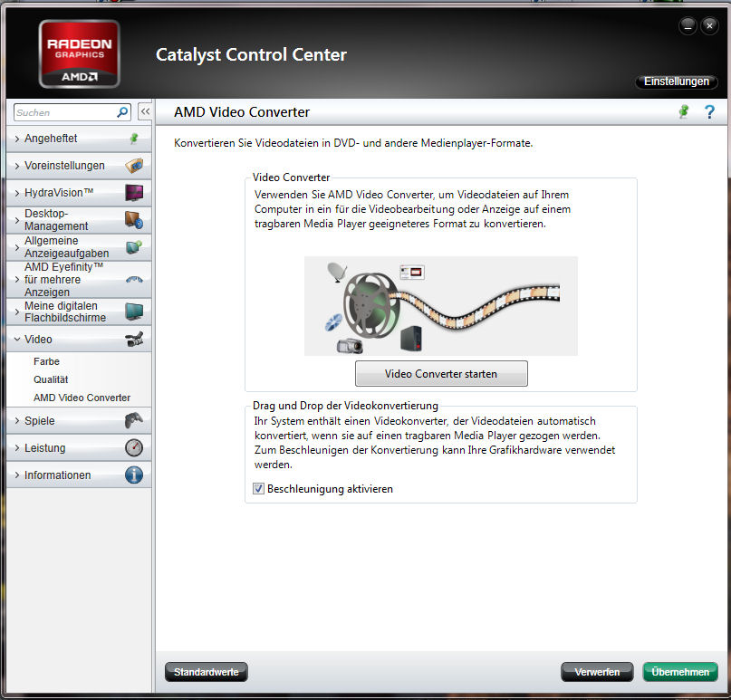
Task: Expand AMD Eyefinity für mehrere Anzeigen
Action: coord(79,280)
